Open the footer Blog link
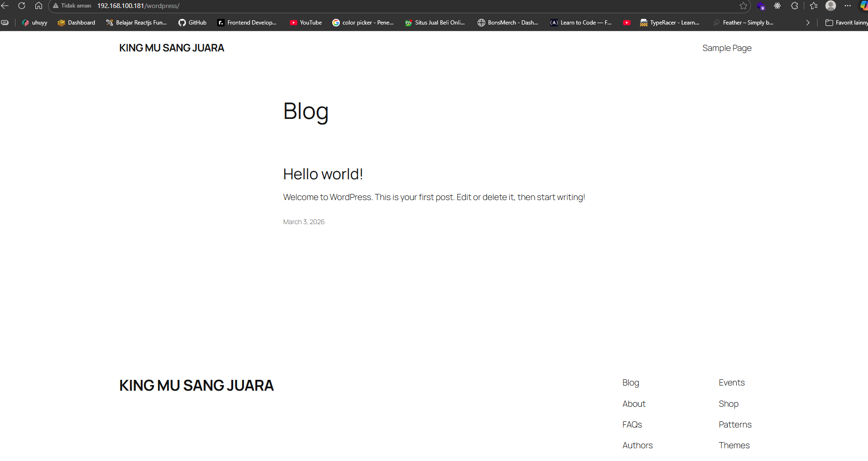This screenshot has width=868, height=461. pos(631,383)
